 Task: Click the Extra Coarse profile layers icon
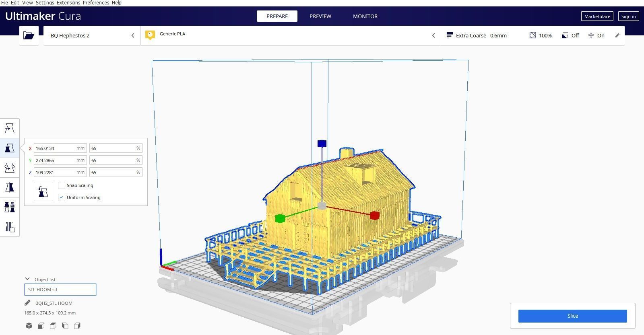click(x=450, y=35)
